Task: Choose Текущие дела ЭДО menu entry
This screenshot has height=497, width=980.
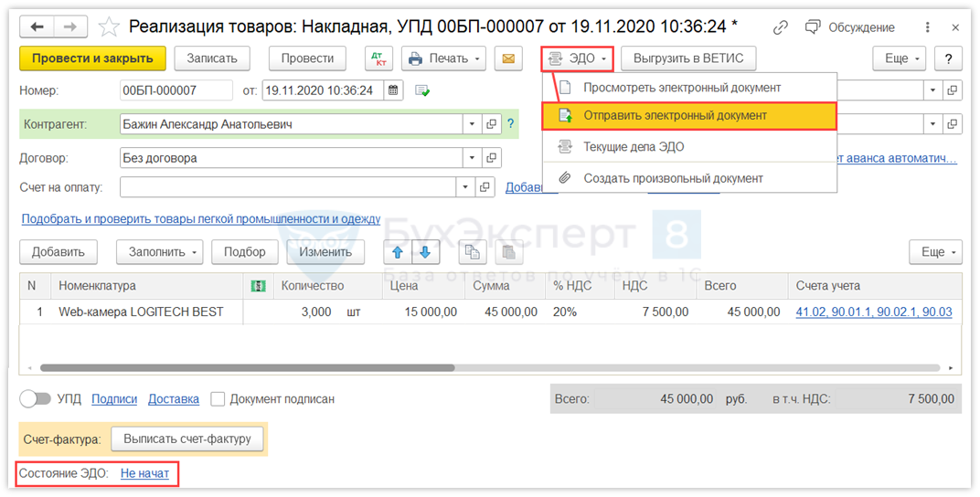Action: point(634,147)
